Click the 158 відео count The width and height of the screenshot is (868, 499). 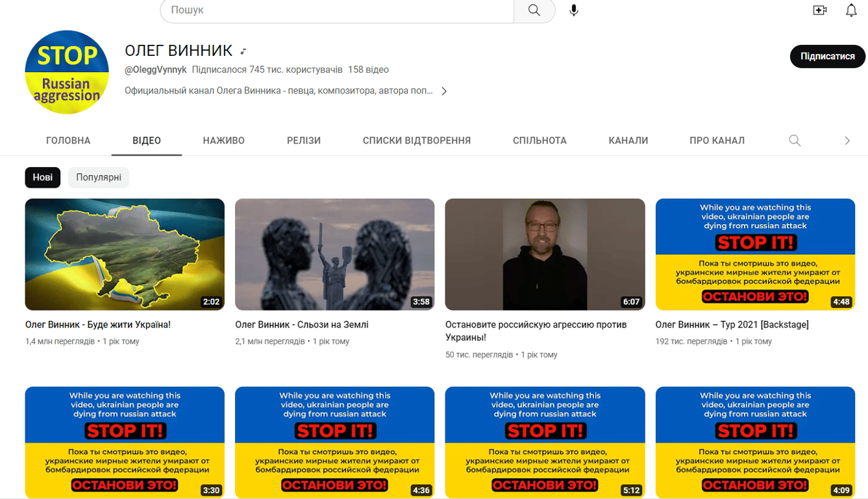(x=368, y=70)
